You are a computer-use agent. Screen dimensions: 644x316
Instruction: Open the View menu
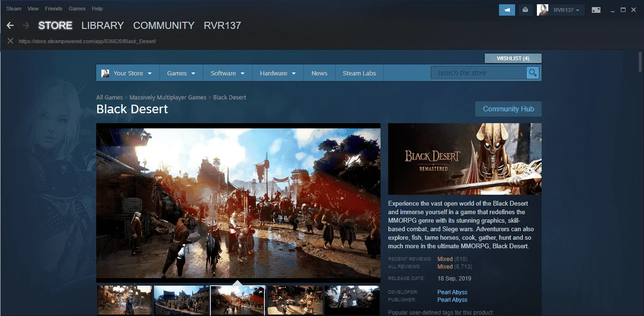coord(33,9)
